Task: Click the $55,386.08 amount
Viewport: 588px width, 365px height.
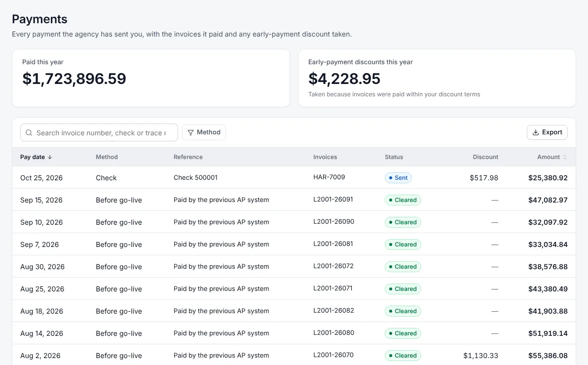Action: click(548, 355)
